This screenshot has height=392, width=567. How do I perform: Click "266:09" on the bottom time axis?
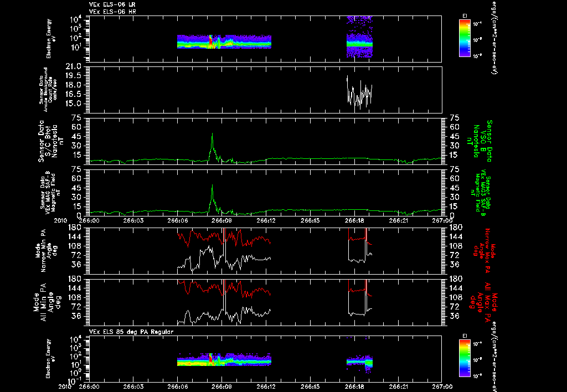click(222, 386)
